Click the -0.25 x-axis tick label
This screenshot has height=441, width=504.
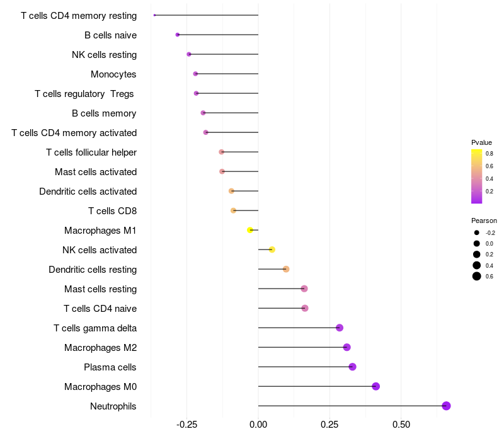click(x=186, y=425)
